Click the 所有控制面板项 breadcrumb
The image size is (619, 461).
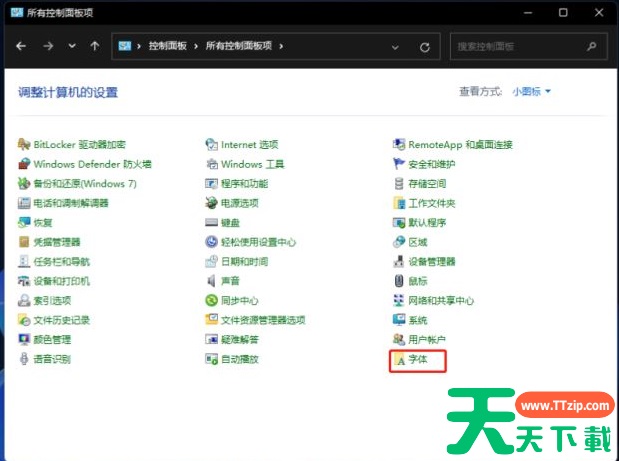(x=238, y=46)
